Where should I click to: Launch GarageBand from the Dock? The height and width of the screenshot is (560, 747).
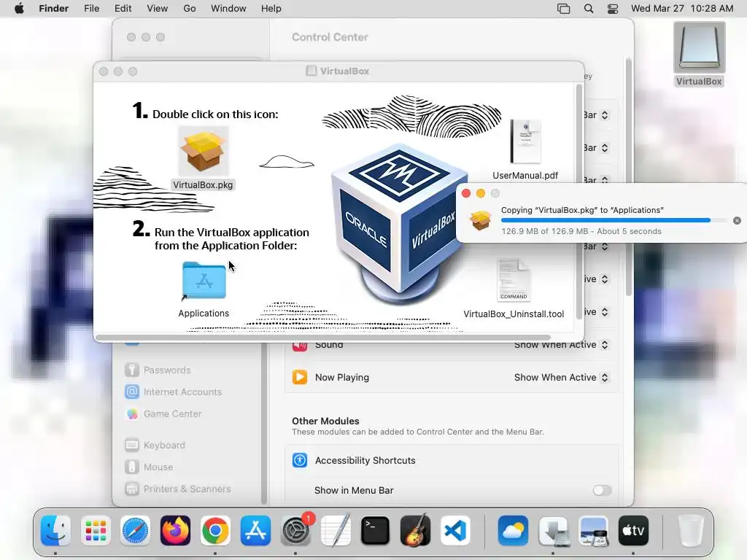(415, 530)
